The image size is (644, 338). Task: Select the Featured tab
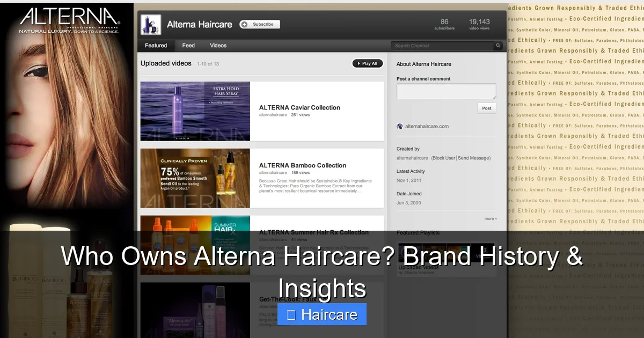pyautogui.click(x=156, y=46)
